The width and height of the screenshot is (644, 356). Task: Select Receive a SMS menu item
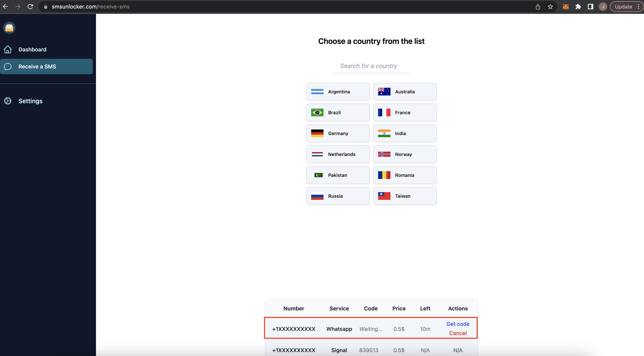coord(46,66)
